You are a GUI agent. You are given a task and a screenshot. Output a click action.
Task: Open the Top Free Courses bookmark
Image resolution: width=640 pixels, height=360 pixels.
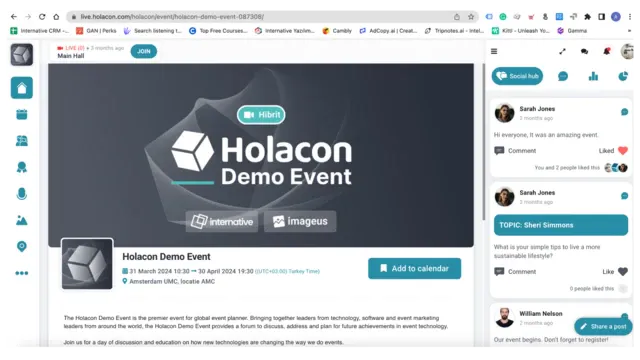tap(218, 31)
